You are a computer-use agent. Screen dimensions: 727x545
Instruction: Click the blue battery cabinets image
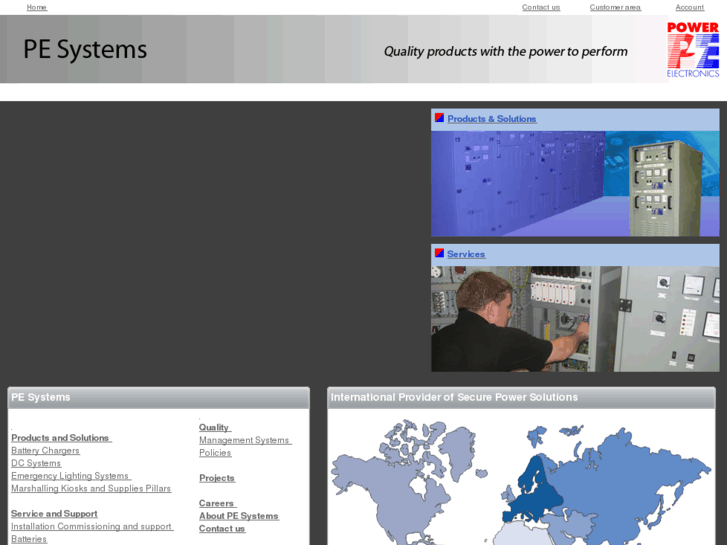[575, 184]
